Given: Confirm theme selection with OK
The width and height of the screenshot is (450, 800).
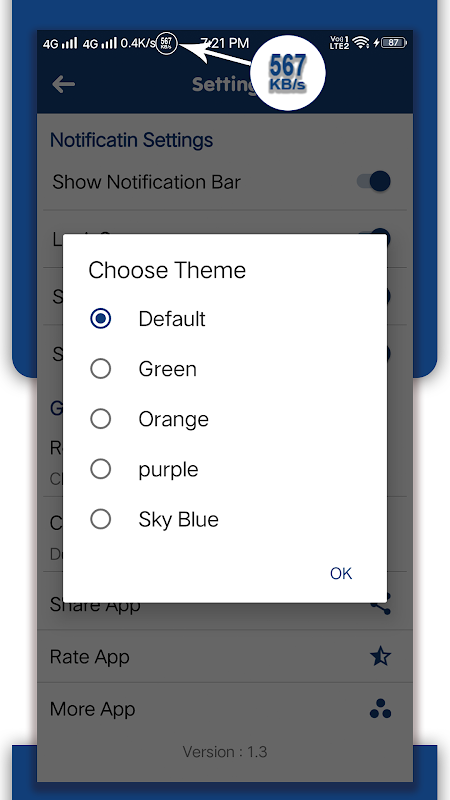Looking at the screenshot, I should (341, 573).
